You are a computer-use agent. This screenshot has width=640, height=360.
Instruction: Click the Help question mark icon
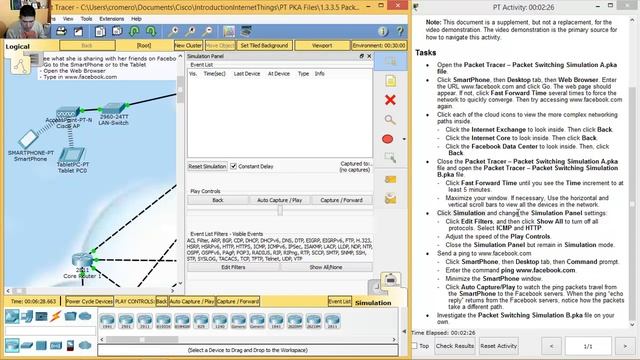400,31
